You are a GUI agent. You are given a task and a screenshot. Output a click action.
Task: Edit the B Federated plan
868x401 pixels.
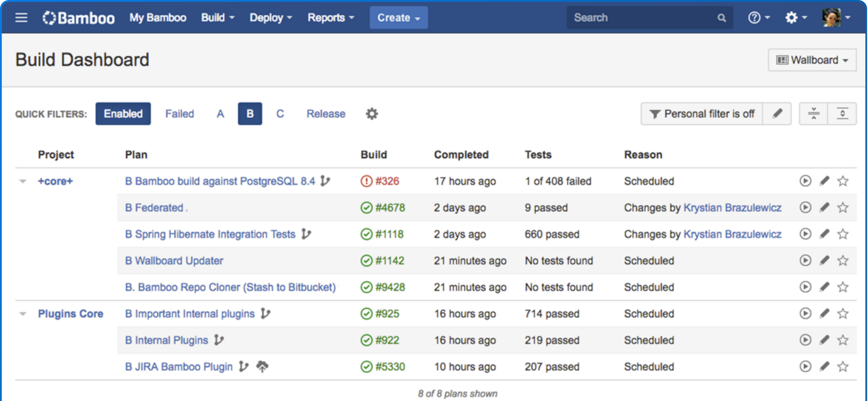pos(824,207)
